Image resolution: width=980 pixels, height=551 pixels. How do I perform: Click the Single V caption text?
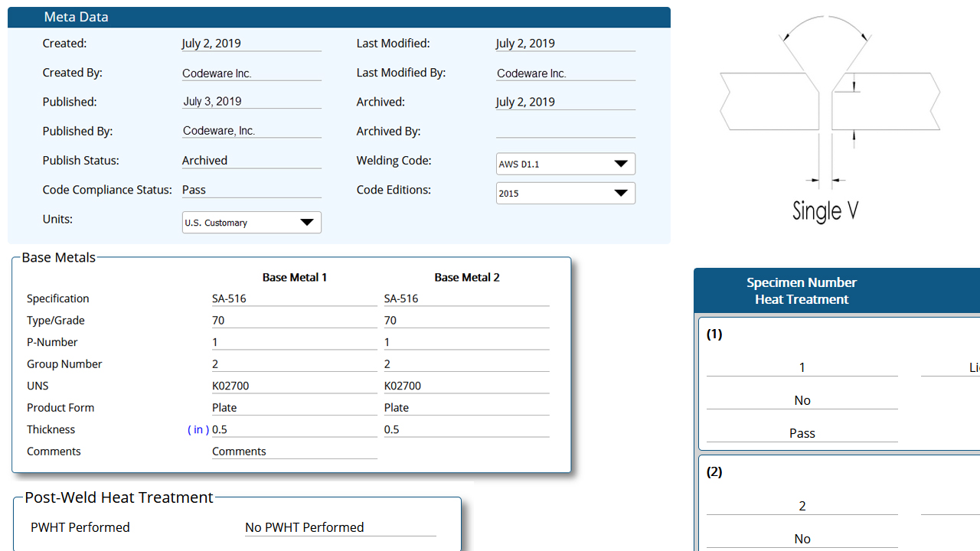tap(825, 210)
